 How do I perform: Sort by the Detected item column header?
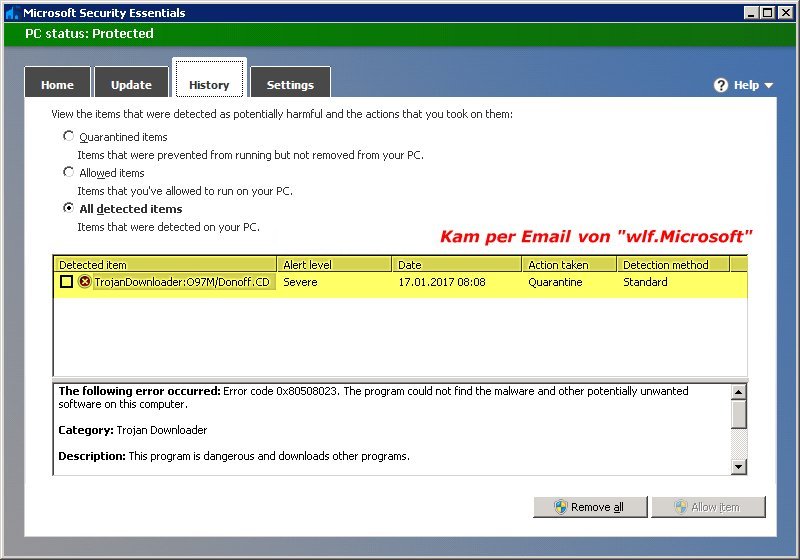point(165,264)
